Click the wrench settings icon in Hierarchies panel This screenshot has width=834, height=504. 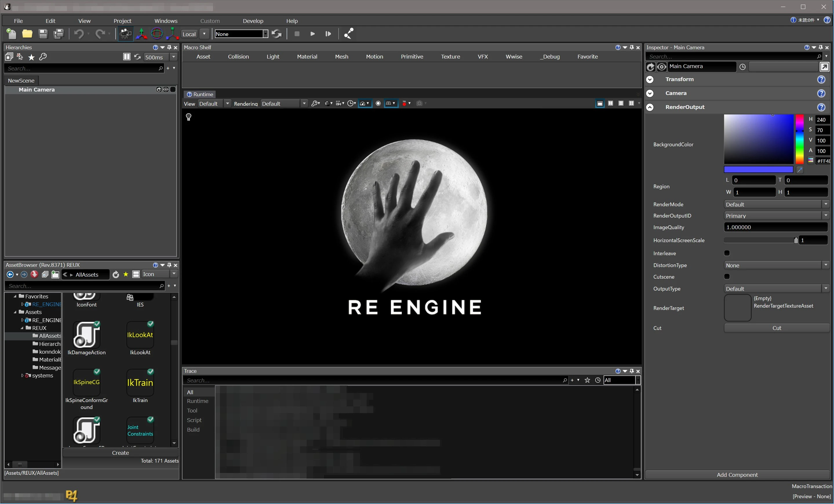[x=43, y=57]
